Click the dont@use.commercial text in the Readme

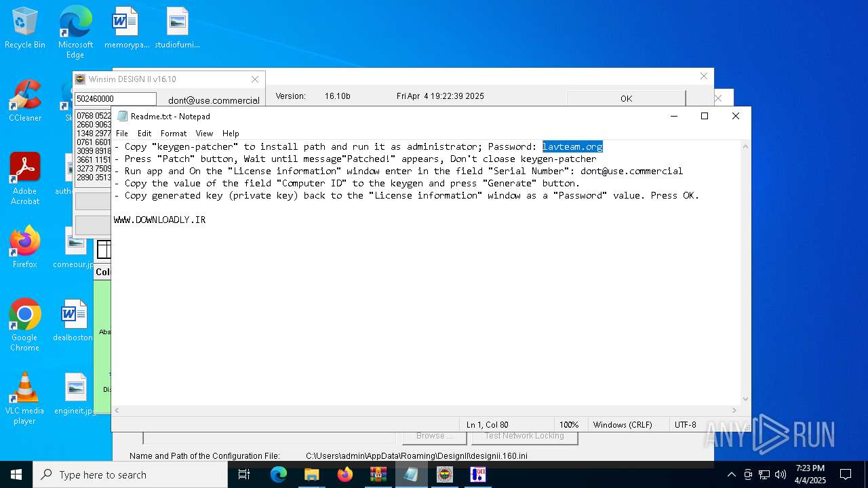point(631,171)
